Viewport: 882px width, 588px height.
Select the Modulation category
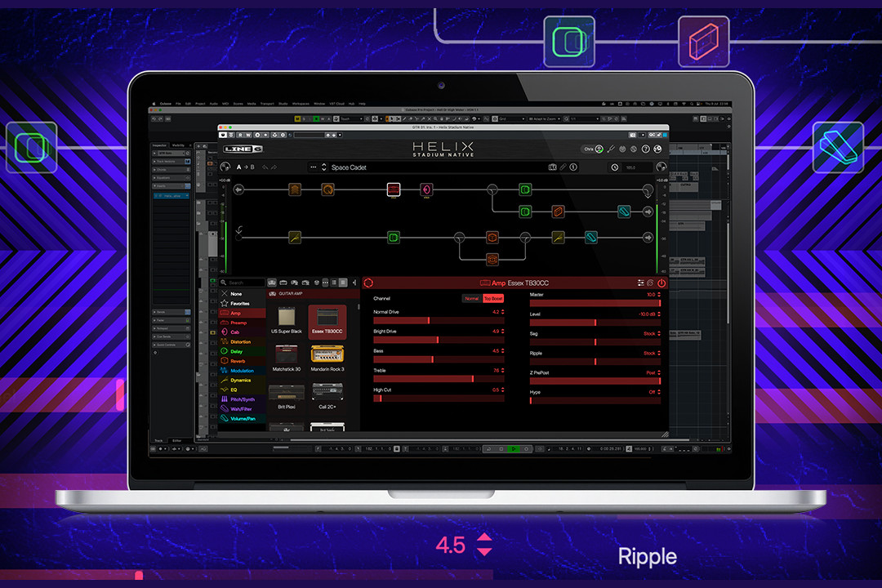242,370
